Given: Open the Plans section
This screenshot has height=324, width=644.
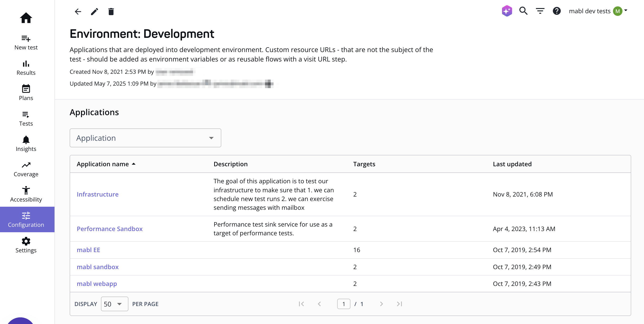Looking at the screenshot, I should 26,92.
